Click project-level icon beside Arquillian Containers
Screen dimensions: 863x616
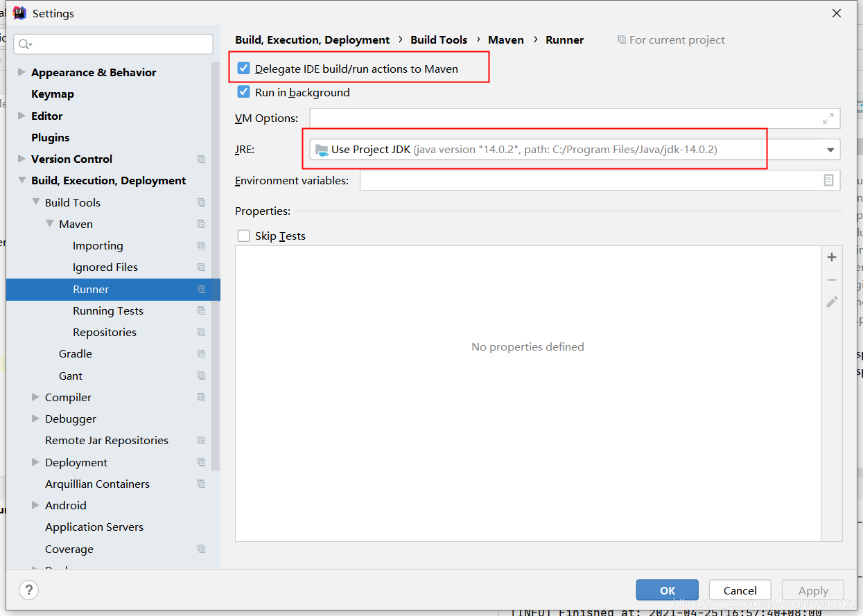click(201, 484)
